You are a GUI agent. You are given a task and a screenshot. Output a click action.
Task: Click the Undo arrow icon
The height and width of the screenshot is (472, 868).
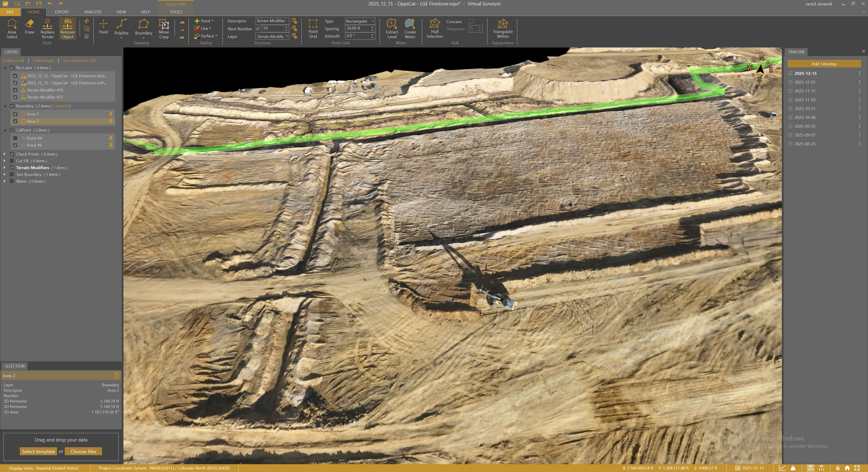coord(50,4)
